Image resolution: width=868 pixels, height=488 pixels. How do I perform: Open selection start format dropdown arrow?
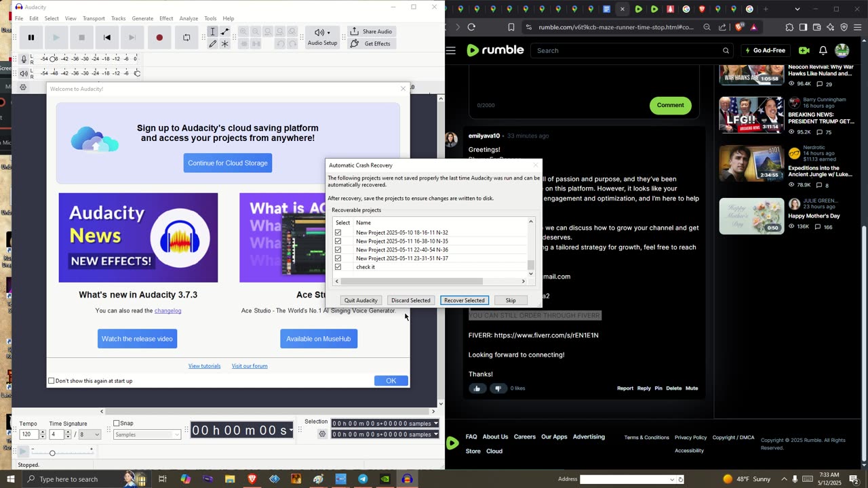pos(435,424)
